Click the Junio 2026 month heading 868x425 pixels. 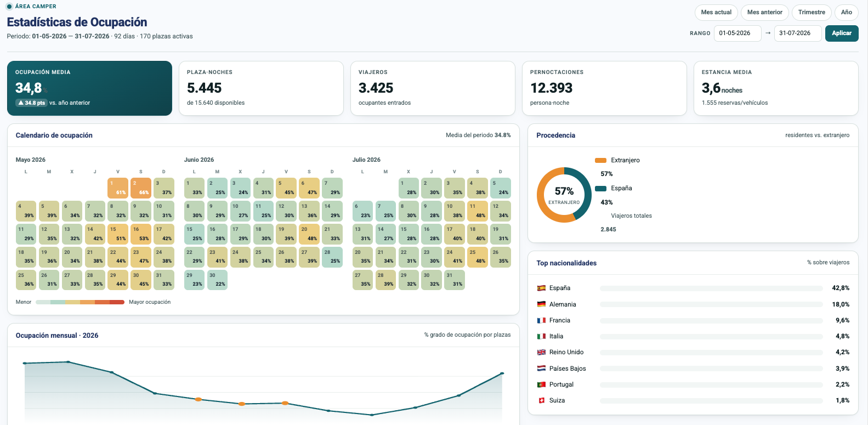tap(199, 160)
